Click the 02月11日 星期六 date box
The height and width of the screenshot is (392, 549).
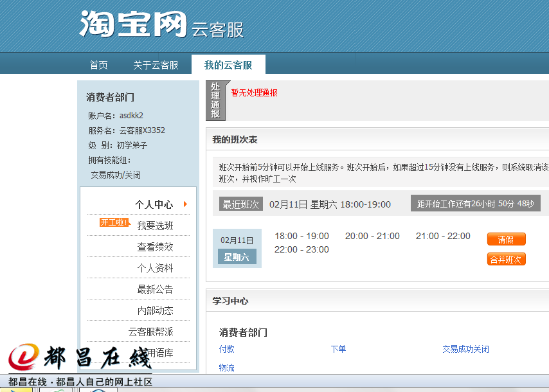(x=237, y=248)
